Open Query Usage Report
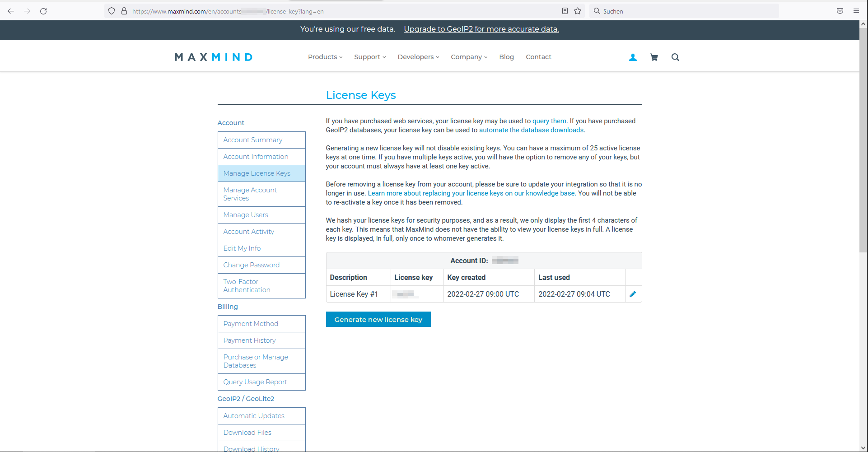This screenshot has width=868, height=452. pyautogui.click(x=261, y=382)
